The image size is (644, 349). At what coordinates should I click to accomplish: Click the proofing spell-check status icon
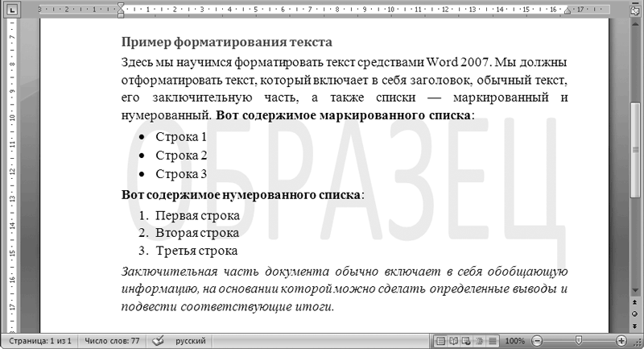(x=158, y=341)
